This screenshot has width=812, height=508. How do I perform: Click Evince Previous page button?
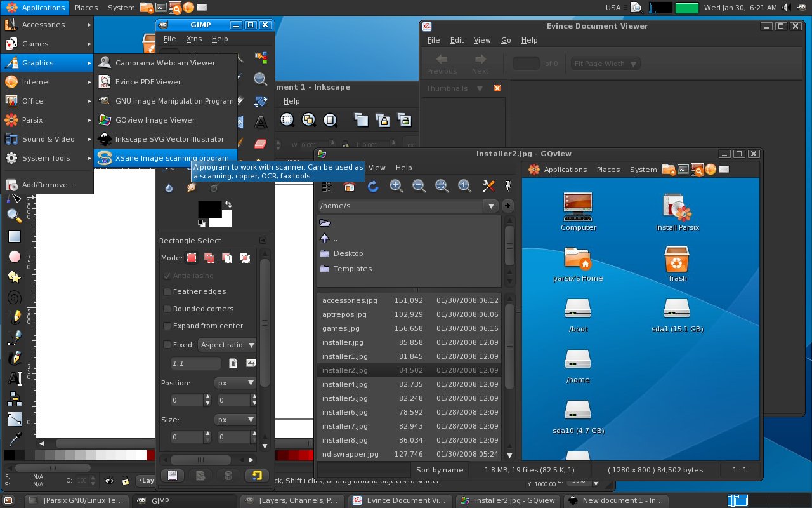[442, 63]
